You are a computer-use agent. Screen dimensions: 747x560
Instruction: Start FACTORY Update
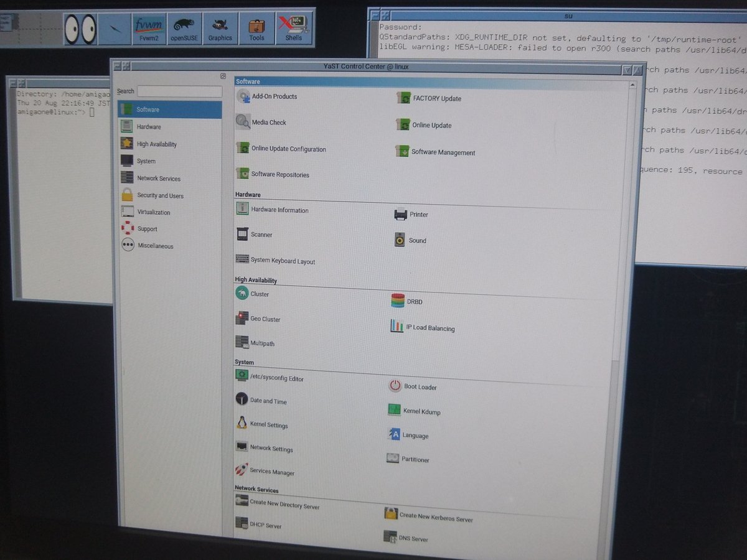click(429, 98)
